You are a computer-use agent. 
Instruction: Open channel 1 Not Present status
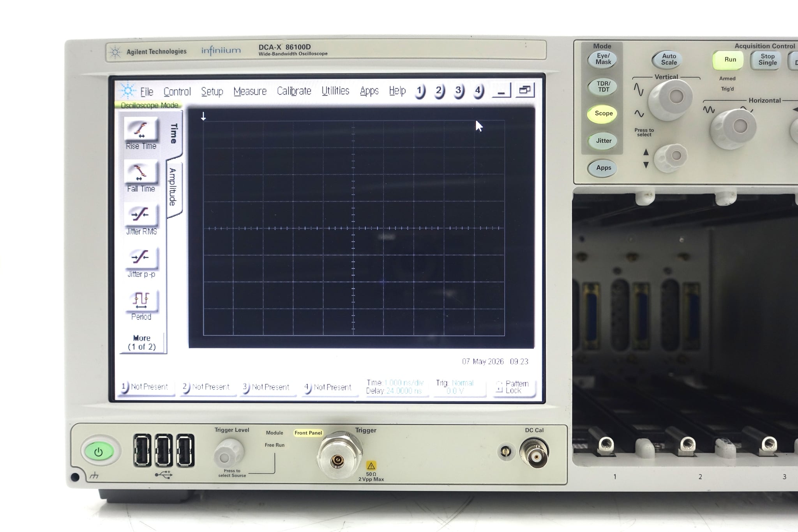(x=147, y=387)
